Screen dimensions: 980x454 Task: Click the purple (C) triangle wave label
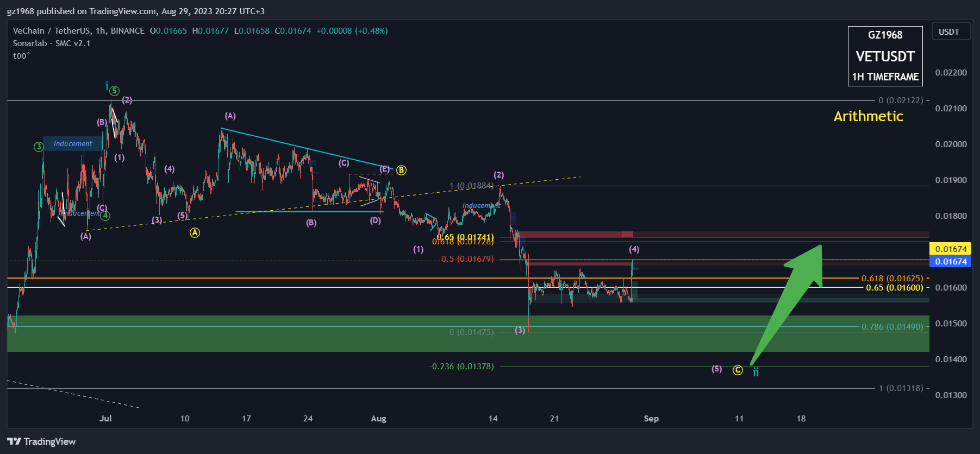(x=344, y=163)
